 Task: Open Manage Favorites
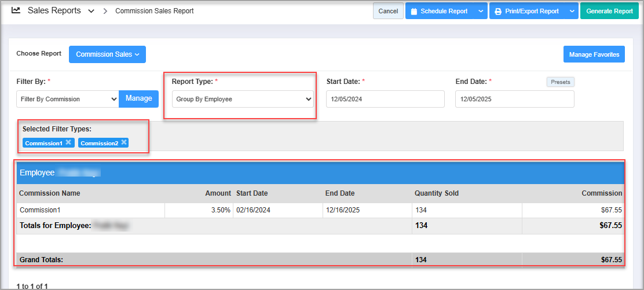[594, 54]
